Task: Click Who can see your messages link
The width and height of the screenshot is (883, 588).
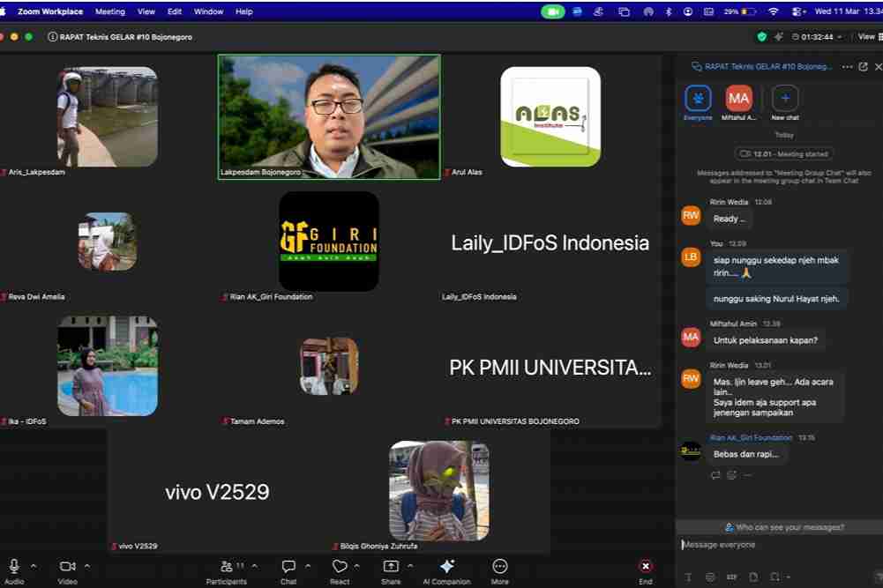Action: 784,527
